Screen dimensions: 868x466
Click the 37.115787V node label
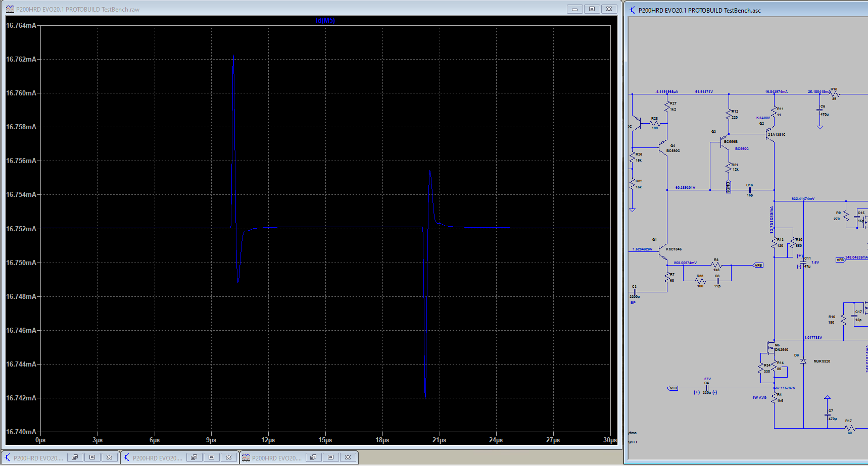coord(785,388)
